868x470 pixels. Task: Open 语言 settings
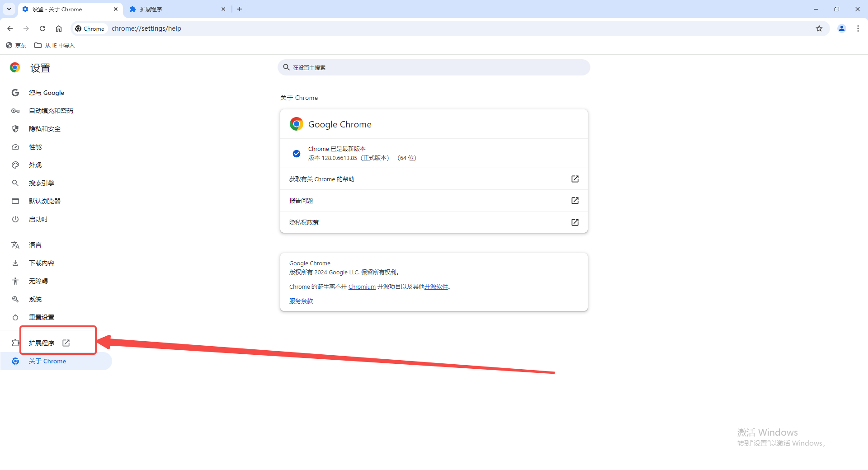click(x=56, y=245)
